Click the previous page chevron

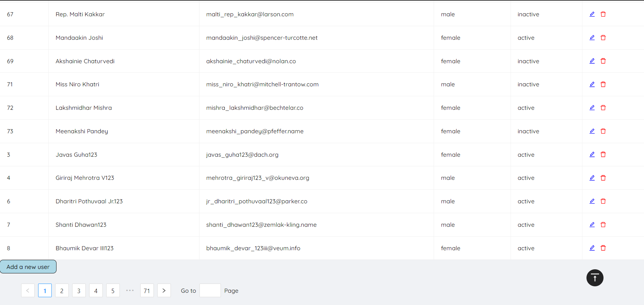[28, 290]
